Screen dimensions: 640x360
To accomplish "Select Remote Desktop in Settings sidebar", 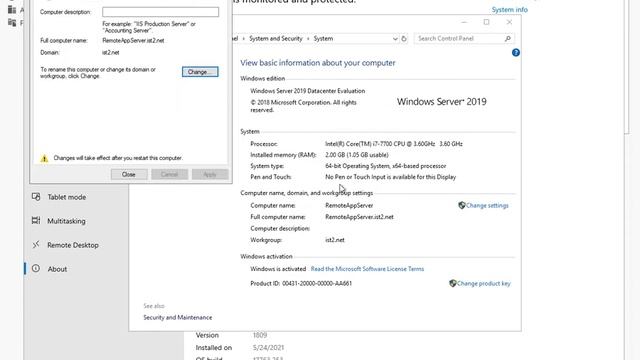I will pyautogui.click(x=73, y=245).
